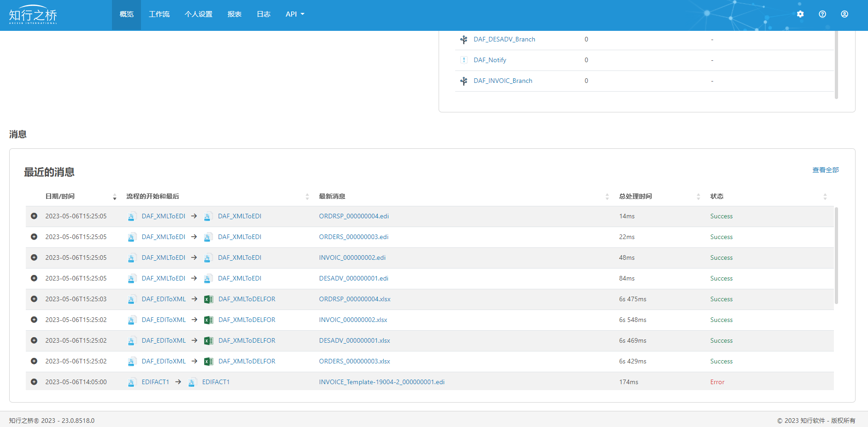Click the 2023-05-06T14:05:00 timestamp

76,382
